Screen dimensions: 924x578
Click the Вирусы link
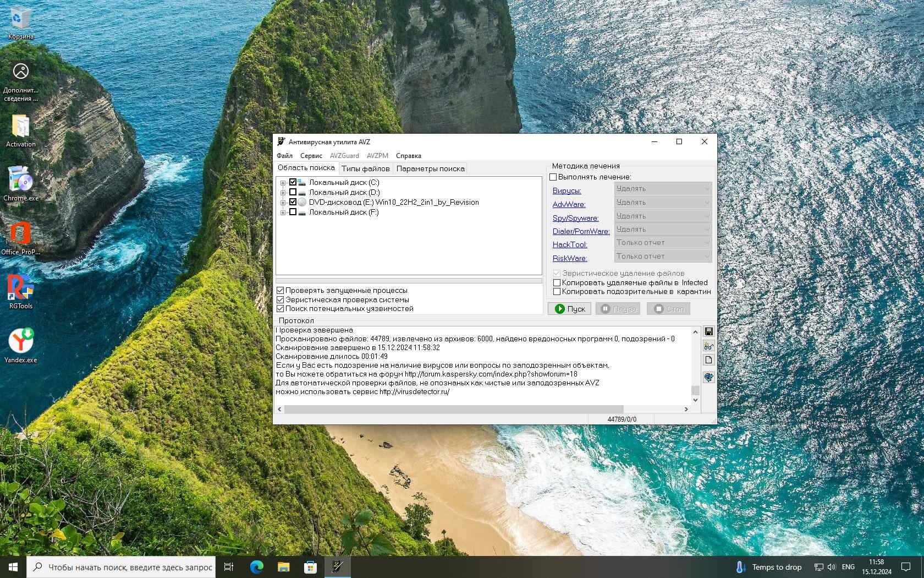[x=566, y=190]
